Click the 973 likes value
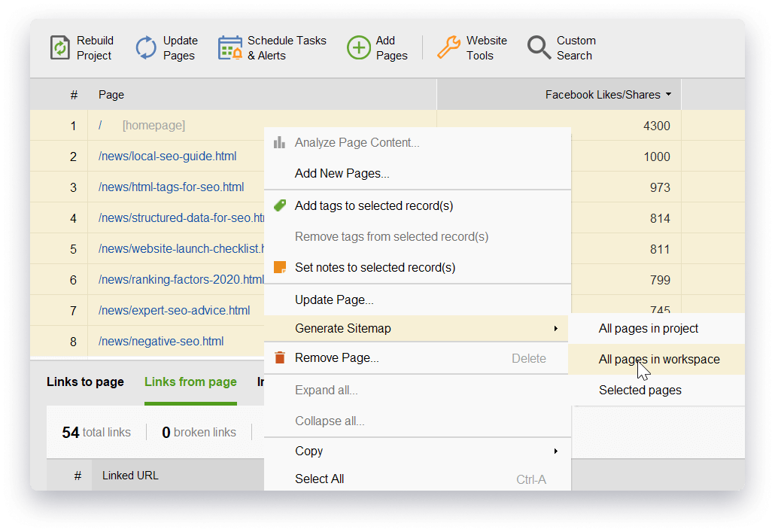This screenshot has height=532, width=775. pos(660,187)
